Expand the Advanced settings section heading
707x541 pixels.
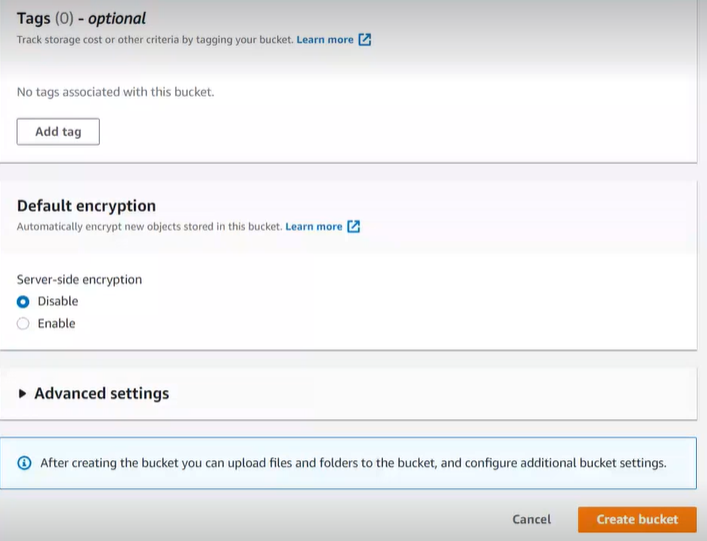point(101,394)
